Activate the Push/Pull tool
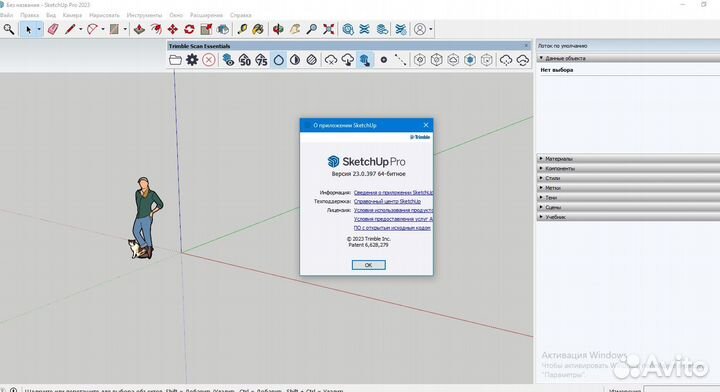720x392 pixels. [139, 29]
